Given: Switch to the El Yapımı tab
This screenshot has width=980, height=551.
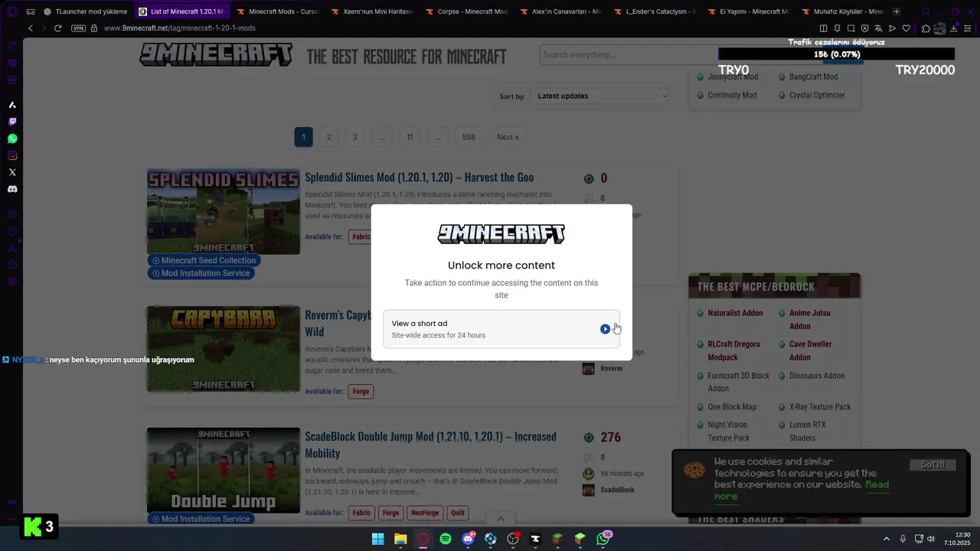Looking at the screenshot, I should click(749, 11).
